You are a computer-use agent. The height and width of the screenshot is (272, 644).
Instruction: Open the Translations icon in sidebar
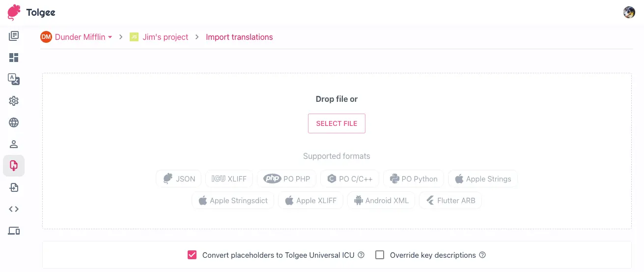tap(14, 36)
